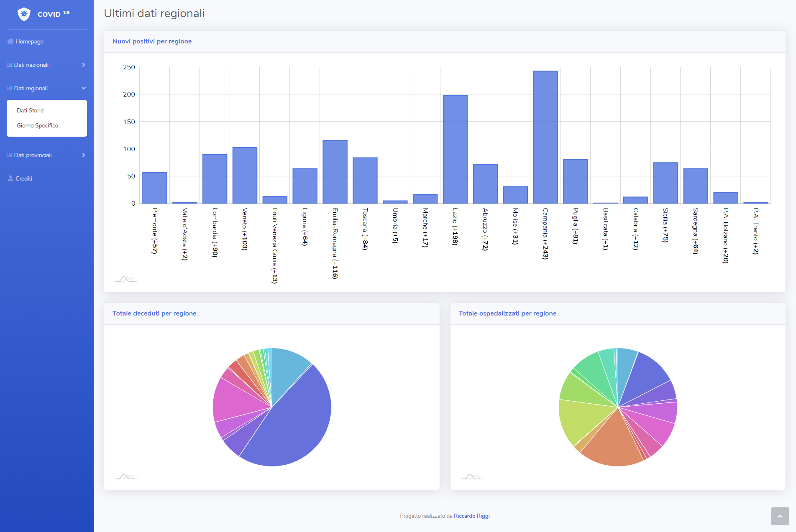Click the blue-violet slice of ospedalizzati pie
The image size is (796, 532).
642,376
